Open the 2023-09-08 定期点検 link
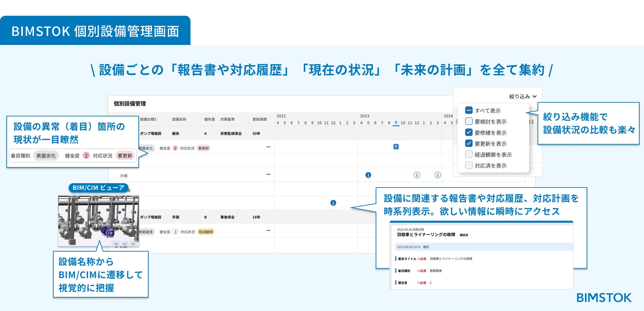The width and height of the screenshot is (644, 311). coord(410,229)
